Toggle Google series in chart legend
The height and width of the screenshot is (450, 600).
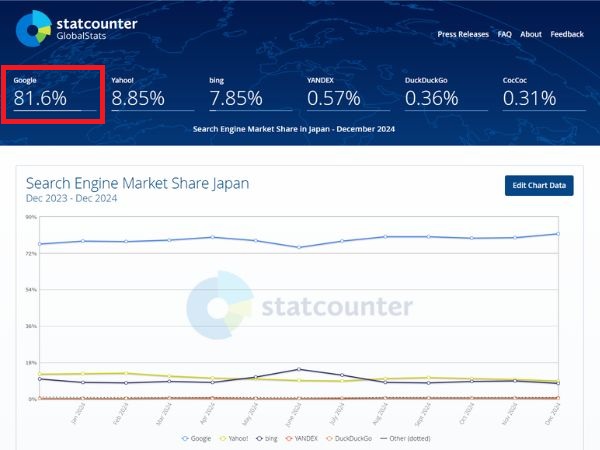tap(198, 438)
